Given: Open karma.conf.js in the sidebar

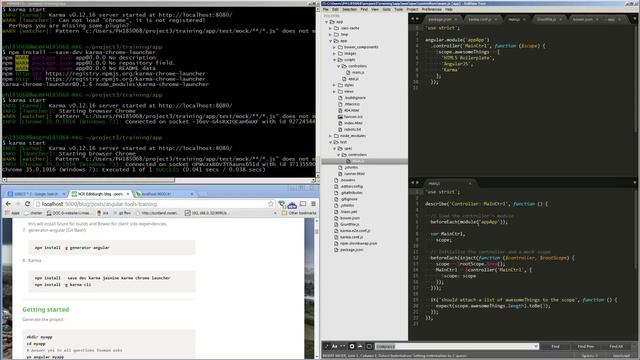Looking at the screenshot, I should [352, 237].
